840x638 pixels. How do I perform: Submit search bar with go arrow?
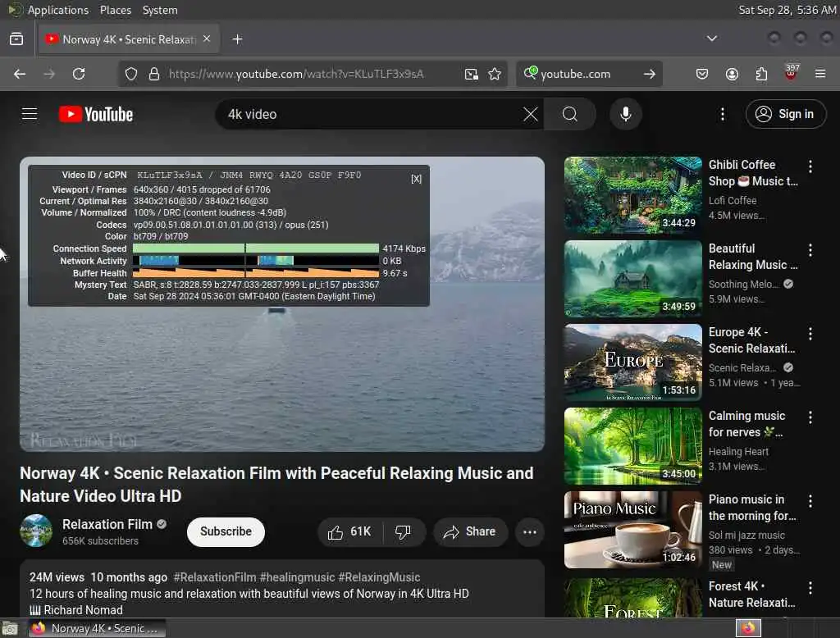click(650, 74)
